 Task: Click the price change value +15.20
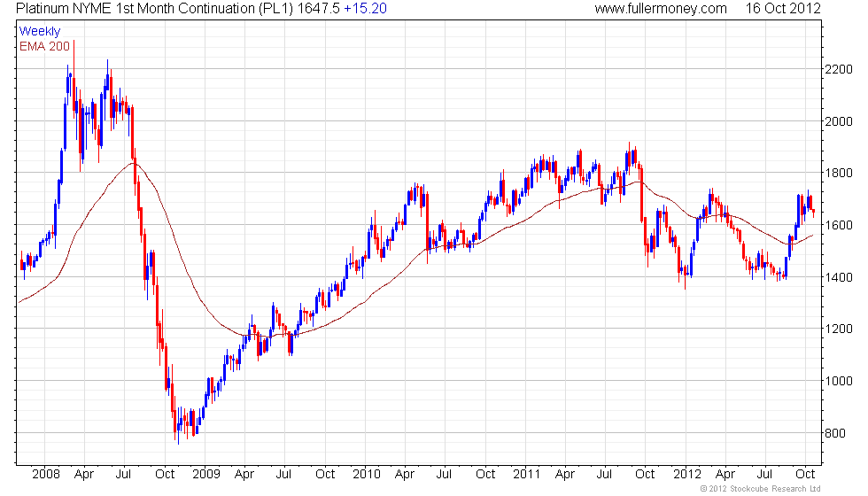coord(365,9)
